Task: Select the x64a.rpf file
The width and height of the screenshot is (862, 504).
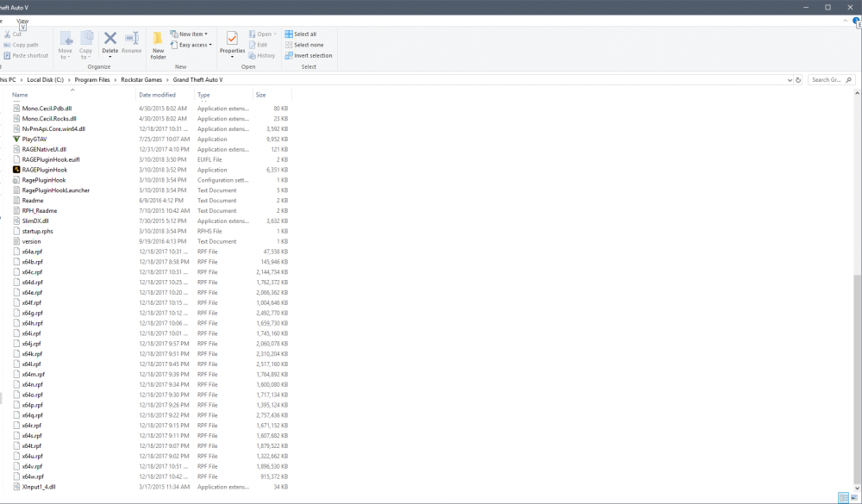Action: click(32, 252)
